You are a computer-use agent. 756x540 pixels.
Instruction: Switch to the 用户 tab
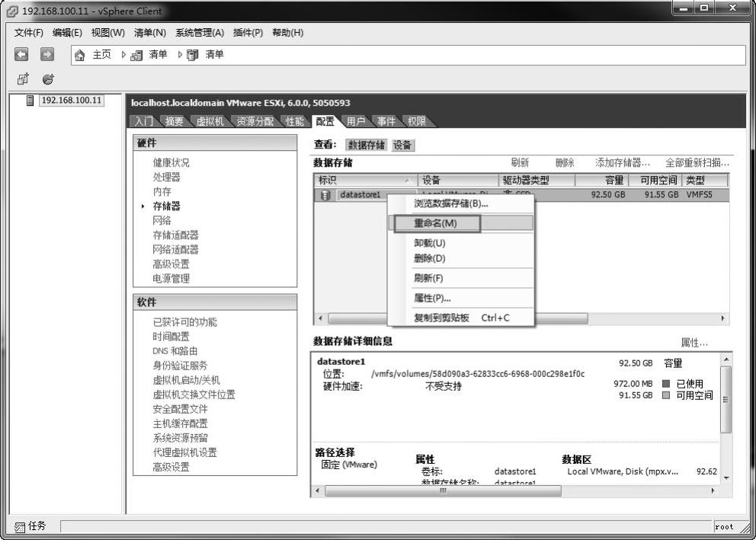[356, 121]
